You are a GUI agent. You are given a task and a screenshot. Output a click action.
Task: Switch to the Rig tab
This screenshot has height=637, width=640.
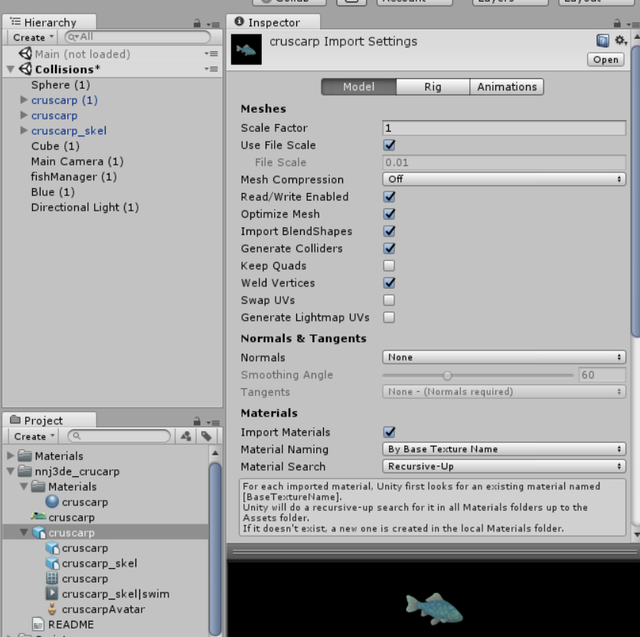[x=433, y=87]
